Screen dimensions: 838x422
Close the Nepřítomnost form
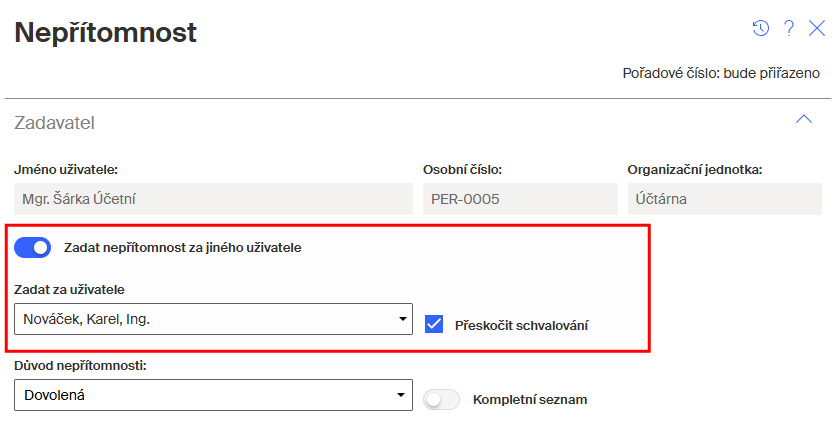816,28
